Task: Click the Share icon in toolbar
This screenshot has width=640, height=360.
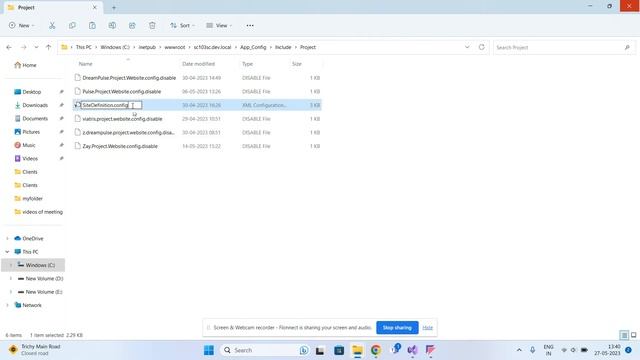Action: click(x=132, y=25)
